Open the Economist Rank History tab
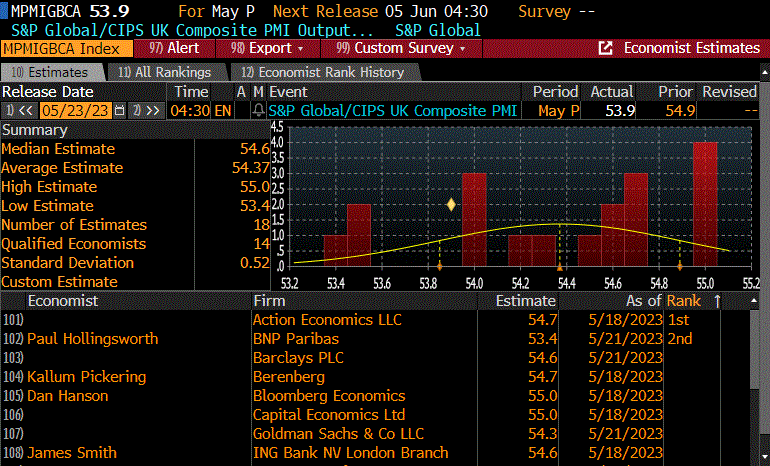Viewport: 770px width, 466px height. 323,72
